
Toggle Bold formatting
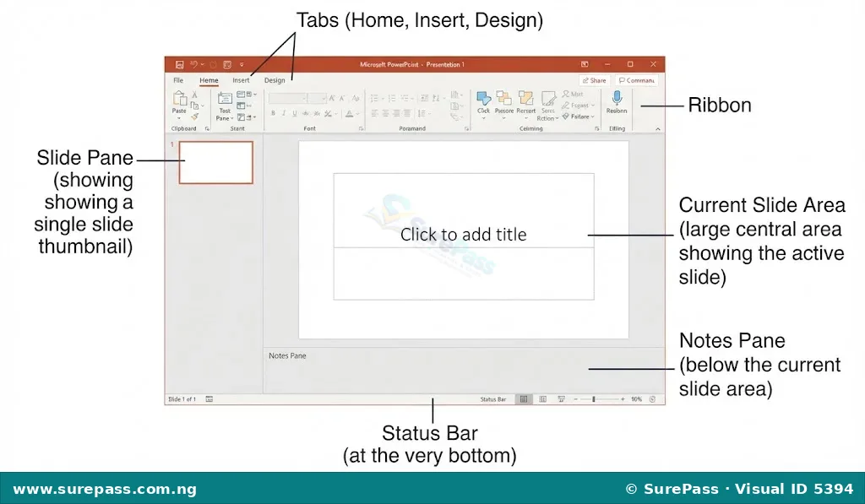pyautogui.click(x=273, y=114)
